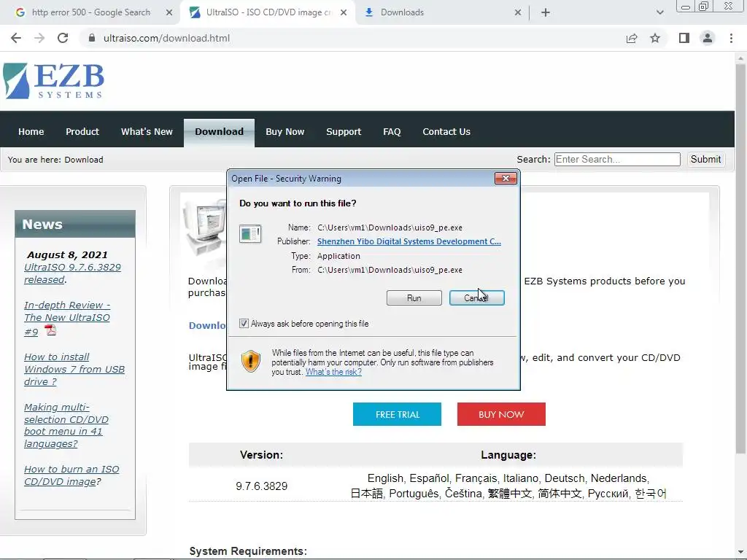Screen dimensions: 747x560
Task: Open the What's New menu item
Action: pyautogui.click(x=147, y=131)
